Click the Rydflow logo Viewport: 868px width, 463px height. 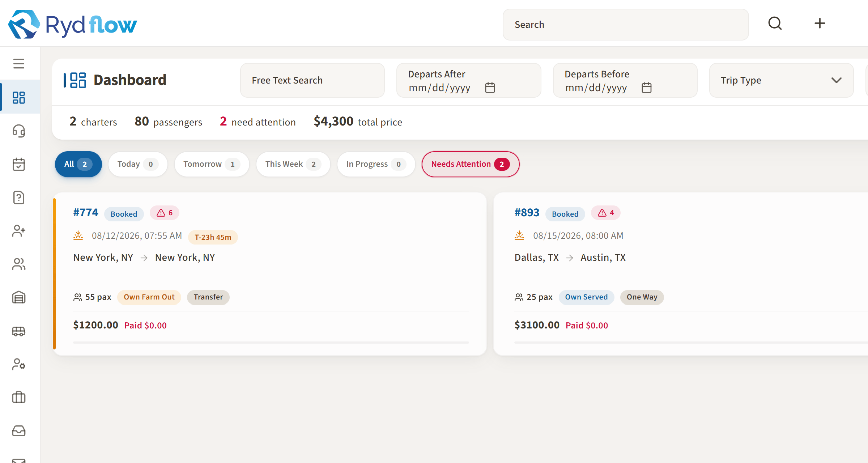(x=73, y=24)
